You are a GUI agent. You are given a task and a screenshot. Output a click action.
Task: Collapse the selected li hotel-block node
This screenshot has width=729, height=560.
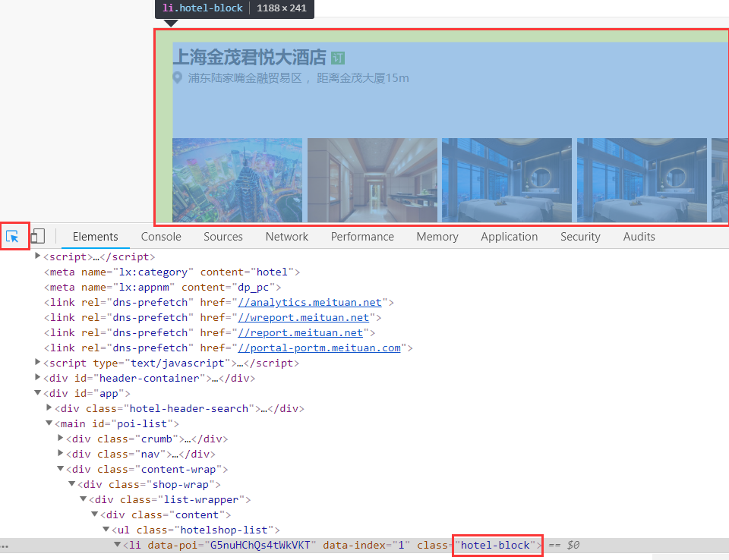tap(117, 545)
